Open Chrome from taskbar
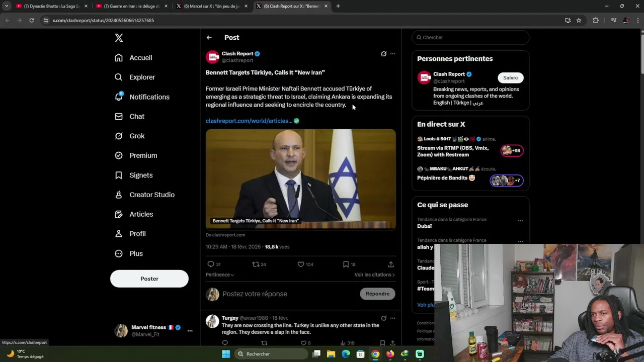The image size is (644, 362). click(375, 354)
